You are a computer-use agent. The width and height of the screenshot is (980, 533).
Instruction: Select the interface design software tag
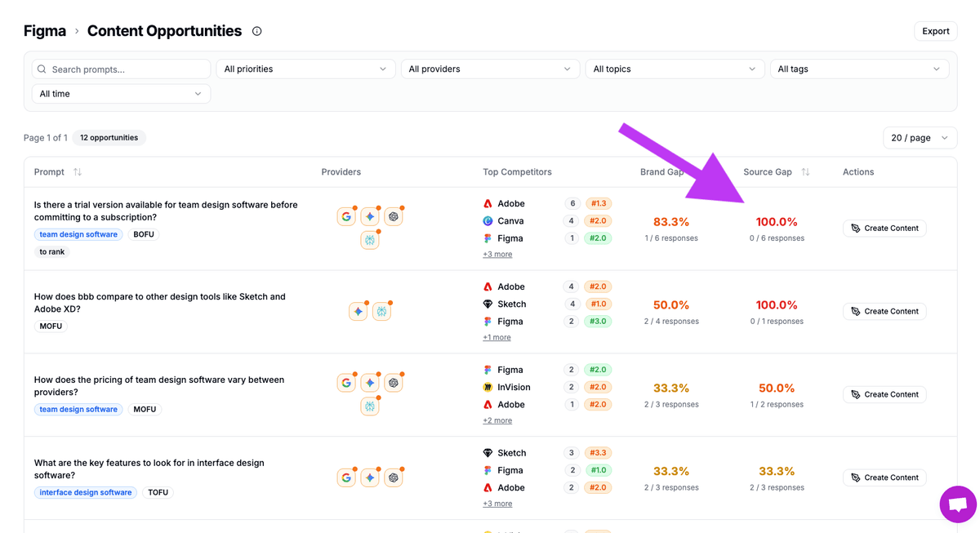[x=86, y=493]
